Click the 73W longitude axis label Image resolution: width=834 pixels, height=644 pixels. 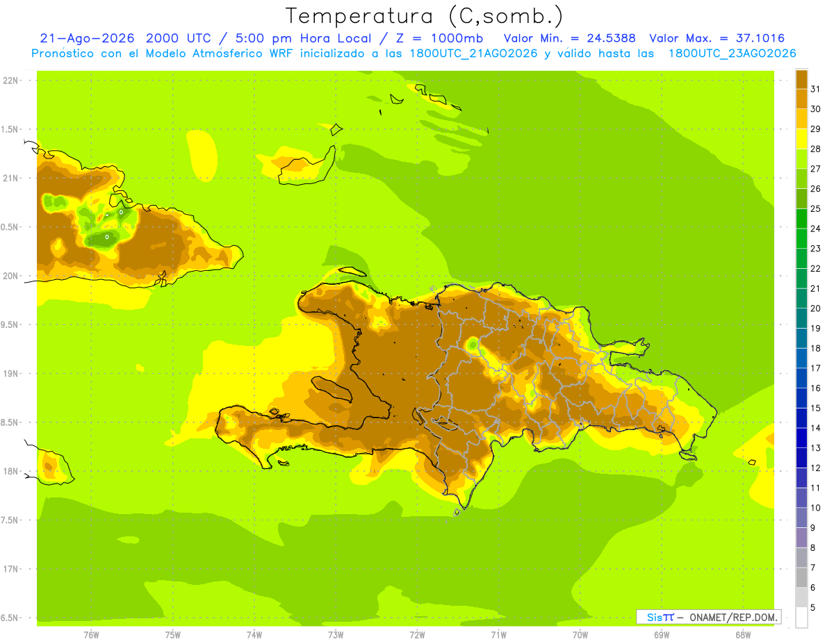(x=336, y=635)
